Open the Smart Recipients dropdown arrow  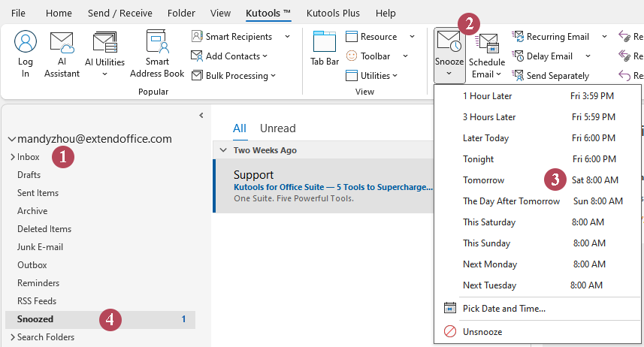(288, 37)
